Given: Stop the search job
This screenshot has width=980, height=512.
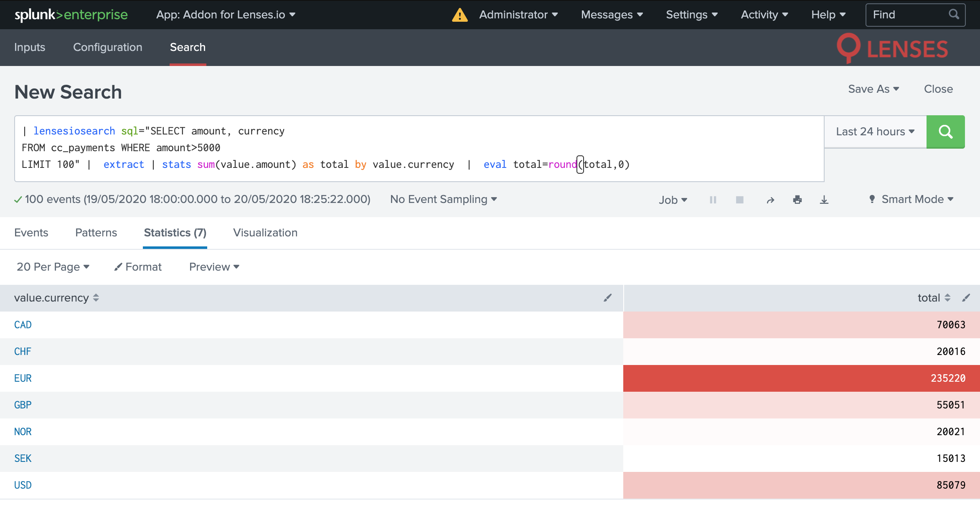Looking at the screenshot, I should pyautogui.click(x=739, y=200).
